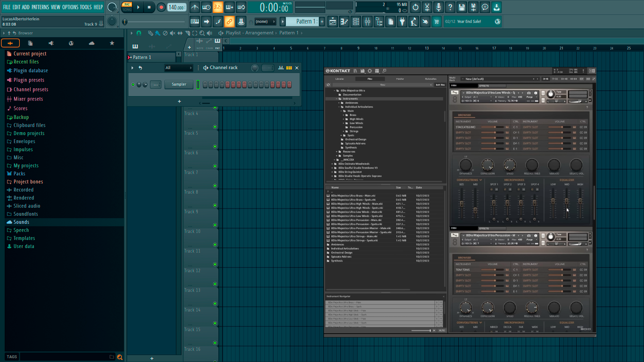Click the Low Winds EXPRESSION knob

coord(487,165)
